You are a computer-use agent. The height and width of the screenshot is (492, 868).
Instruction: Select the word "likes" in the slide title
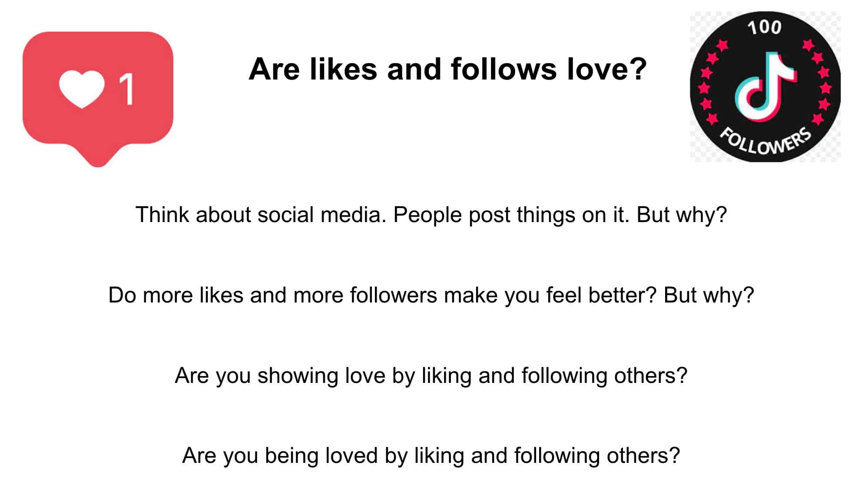[x=343, y=69]
